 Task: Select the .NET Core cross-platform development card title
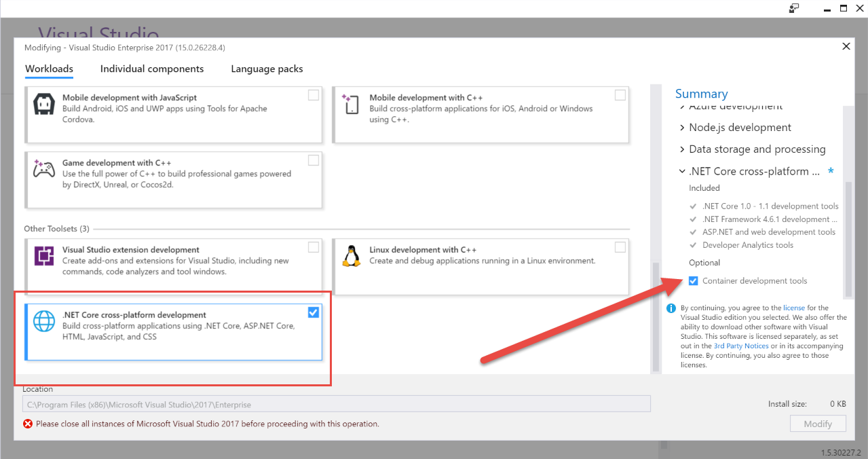point(134,315)
